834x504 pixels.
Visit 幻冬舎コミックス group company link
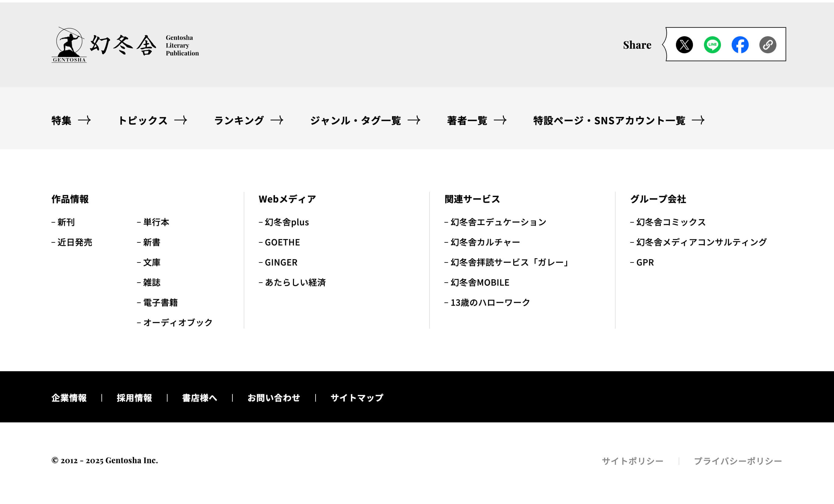coord(670,222)
